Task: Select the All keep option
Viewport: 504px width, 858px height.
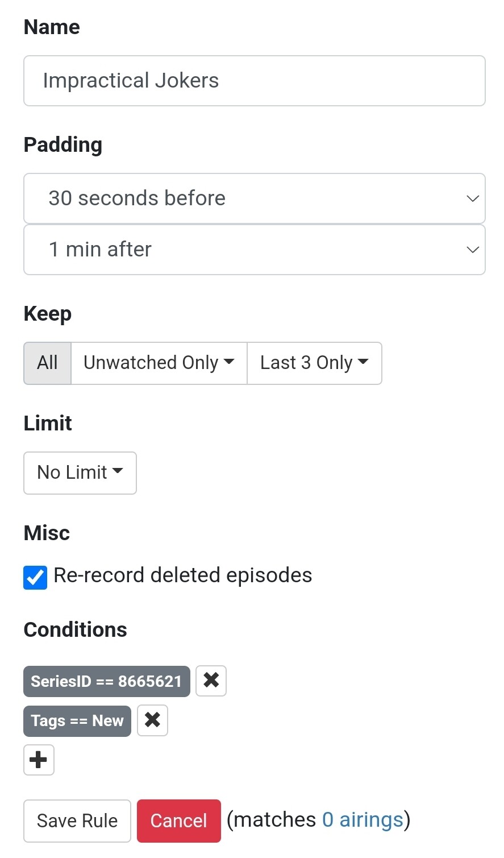Action: [47, 363]
